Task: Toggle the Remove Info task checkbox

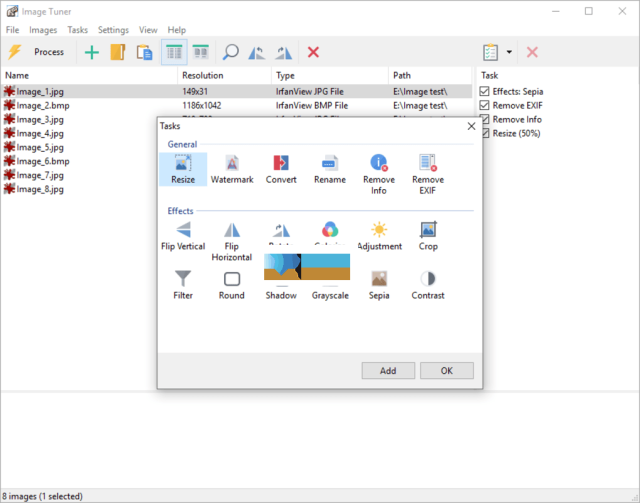Action: coord(486,119)
